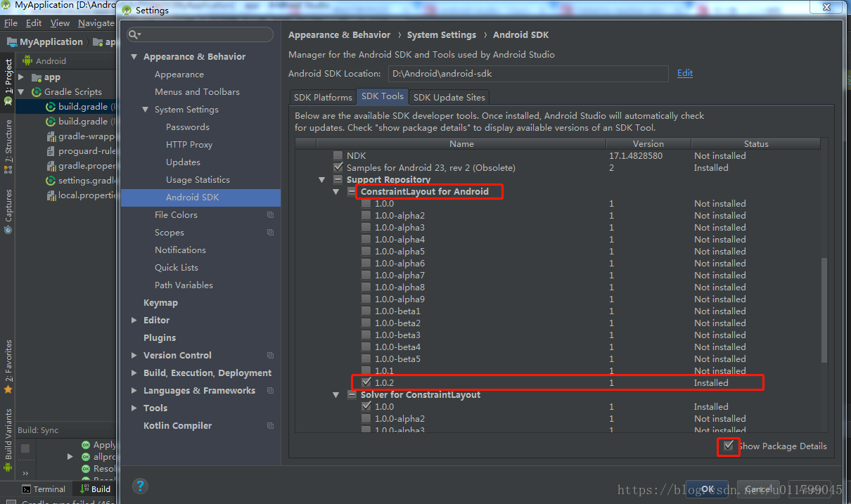Viewport: 851px width, 504px height.
Task: Click the double-chevron more button in Build panel
Action: pyautogui.click(x=25, y=473)
